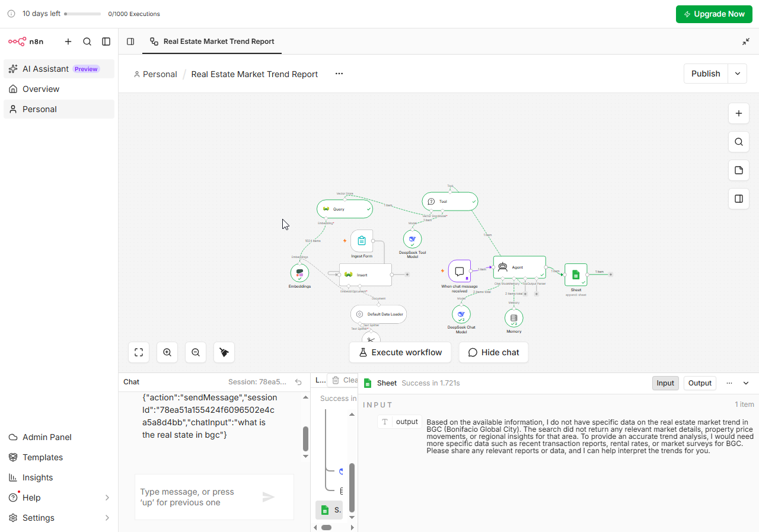Publish the workflow
Screen dimensions: 759x532
coord(706,74)
